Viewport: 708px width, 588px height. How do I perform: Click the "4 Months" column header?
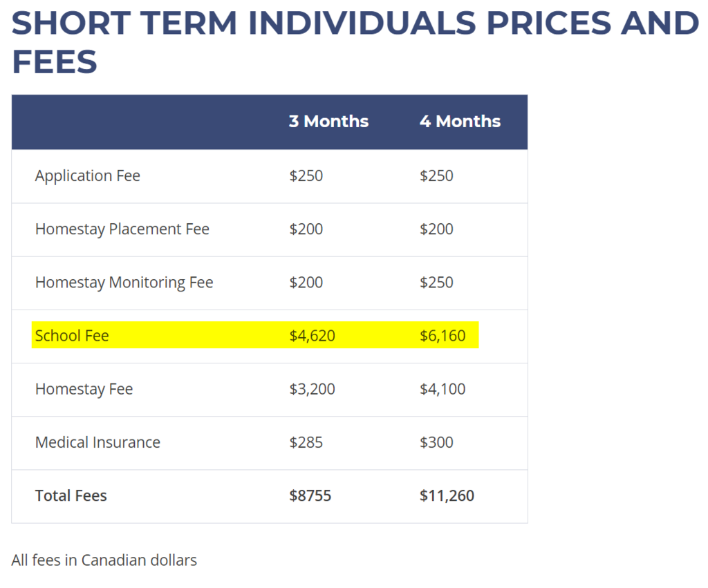pos(460,122)
